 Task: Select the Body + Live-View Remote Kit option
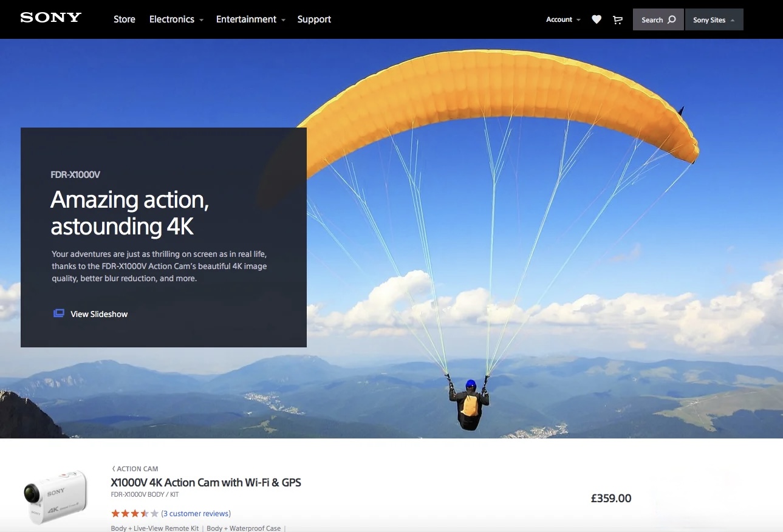[155, 528]
